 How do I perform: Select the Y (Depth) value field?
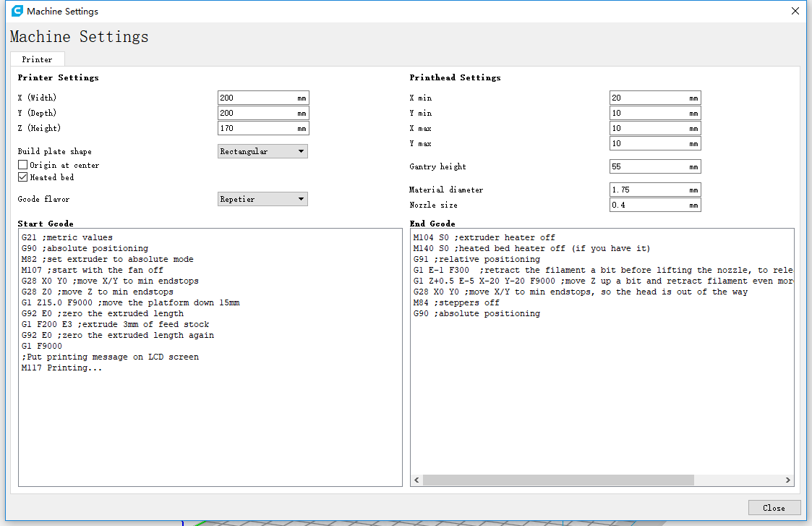(x=257, y=113)
